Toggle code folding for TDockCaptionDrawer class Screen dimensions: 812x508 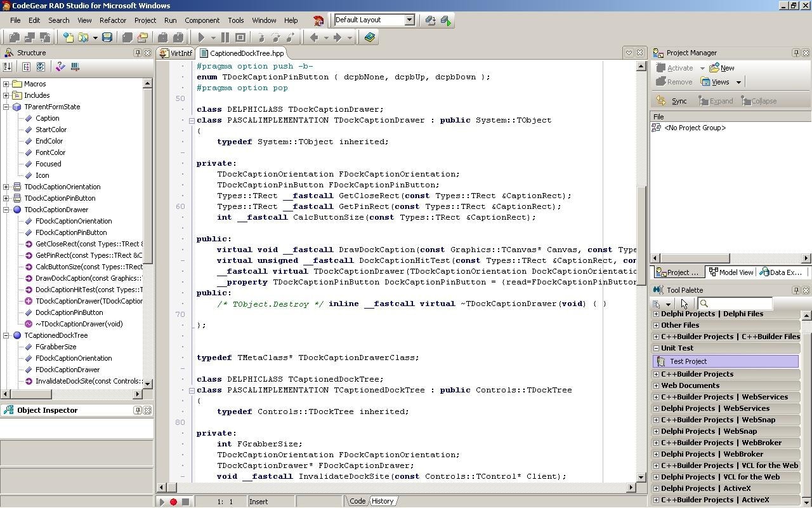192,120
